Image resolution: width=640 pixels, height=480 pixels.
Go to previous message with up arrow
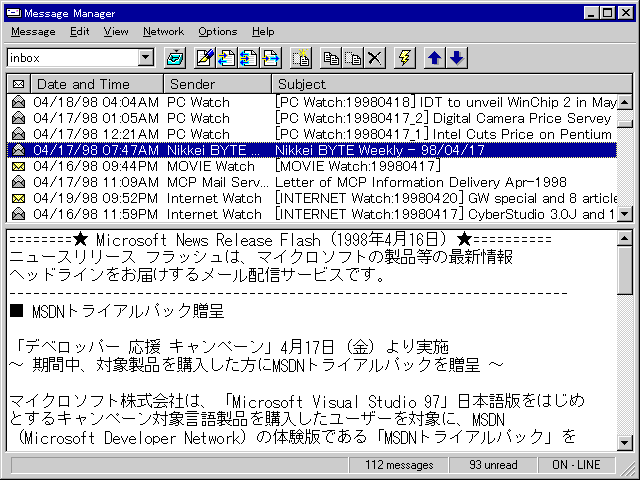[x=435, y=58]
